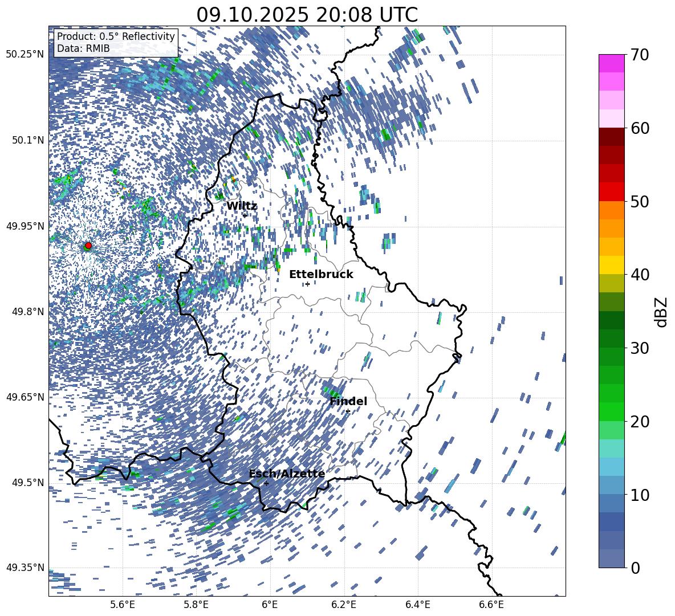Click the 70 value on the colorbar
The height and width of the screenshot is (616, 675).
coord(640,55)
